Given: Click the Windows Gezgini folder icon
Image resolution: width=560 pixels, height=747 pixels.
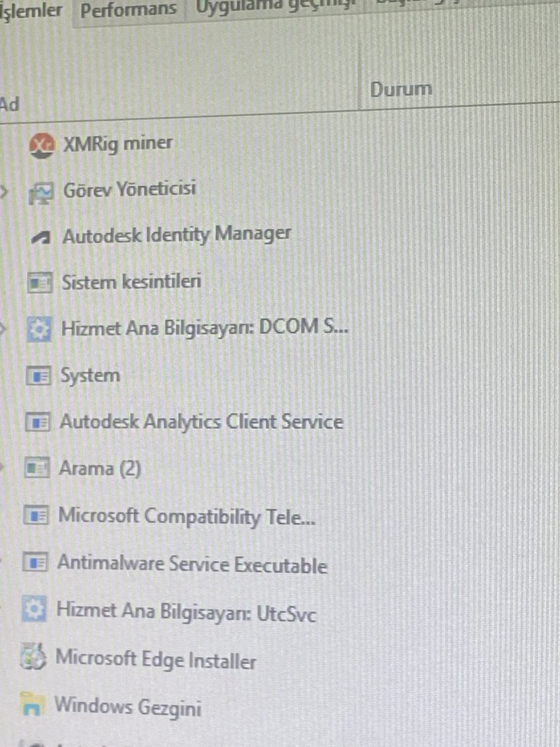Looking at the screenshot, I should [x=33, y=704].
